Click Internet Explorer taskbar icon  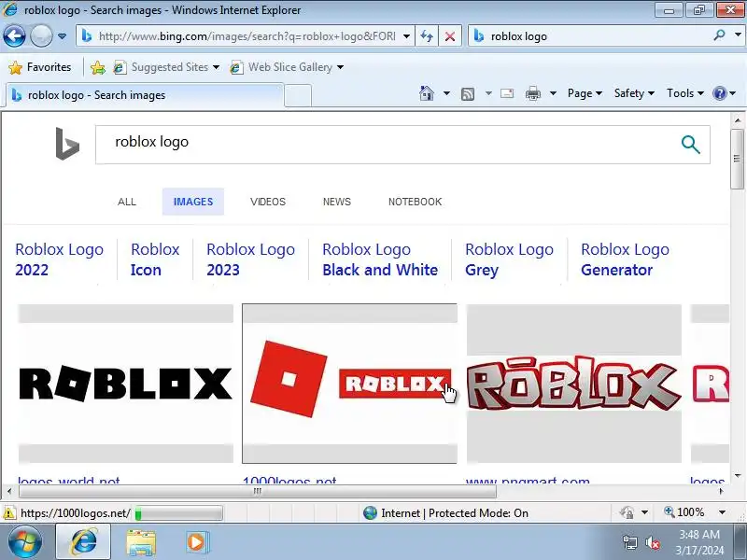tap(84, 542)
